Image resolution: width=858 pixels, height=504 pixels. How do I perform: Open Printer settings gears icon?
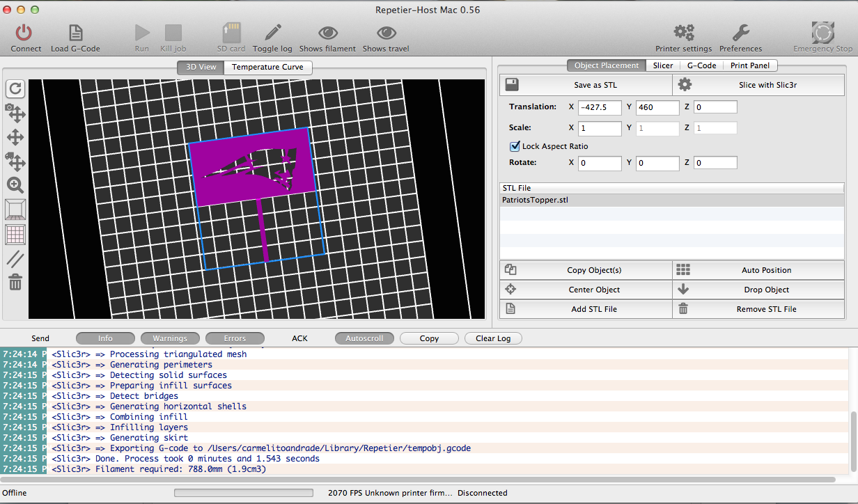[684, 33]
